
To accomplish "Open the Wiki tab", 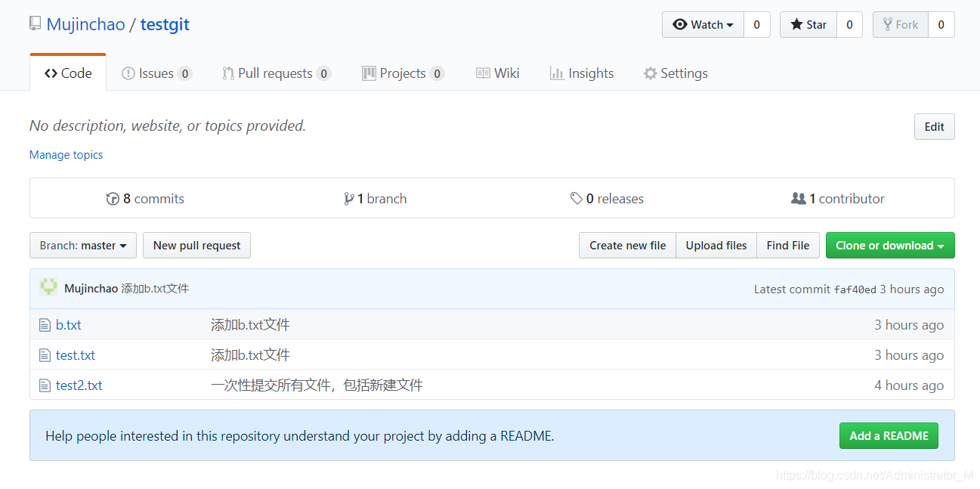I will [x=497, y=73].
